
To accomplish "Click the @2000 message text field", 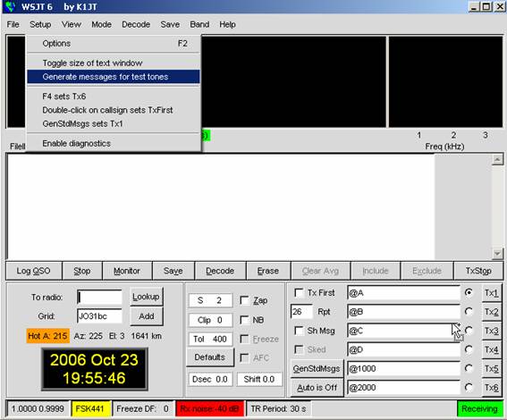I will coord(403,387).
